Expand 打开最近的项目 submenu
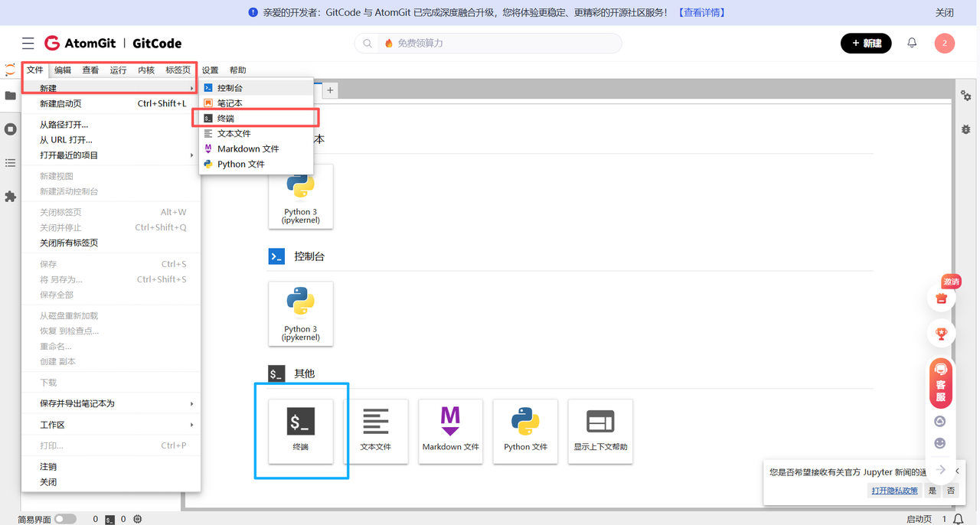The image size is (980, 525). [111, 155]
